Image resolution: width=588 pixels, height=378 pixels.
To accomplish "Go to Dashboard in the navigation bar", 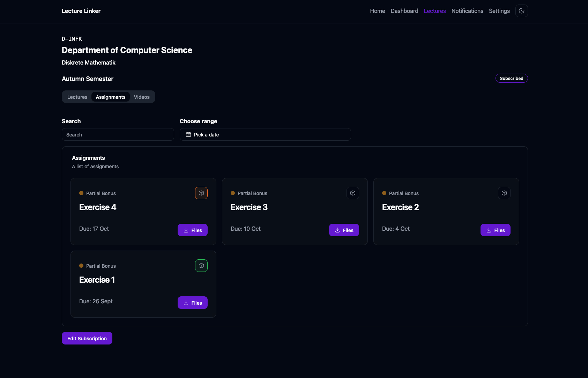I will click(404, 11).
